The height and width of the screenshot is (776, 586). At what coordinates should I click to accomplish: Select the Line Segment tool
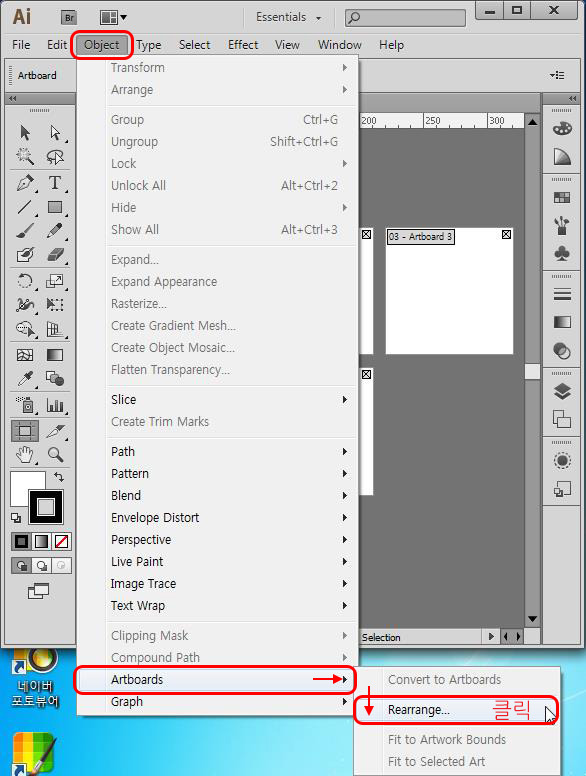click(25, 207)
